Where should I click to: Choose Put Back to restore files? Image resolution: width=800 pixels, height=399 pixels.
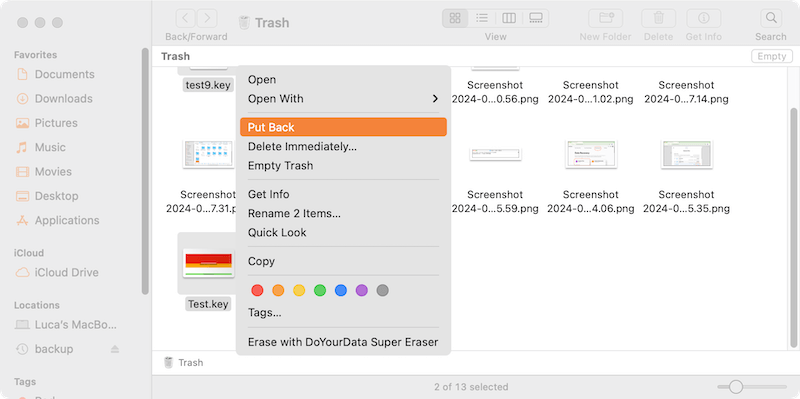[x=343, y=128]
